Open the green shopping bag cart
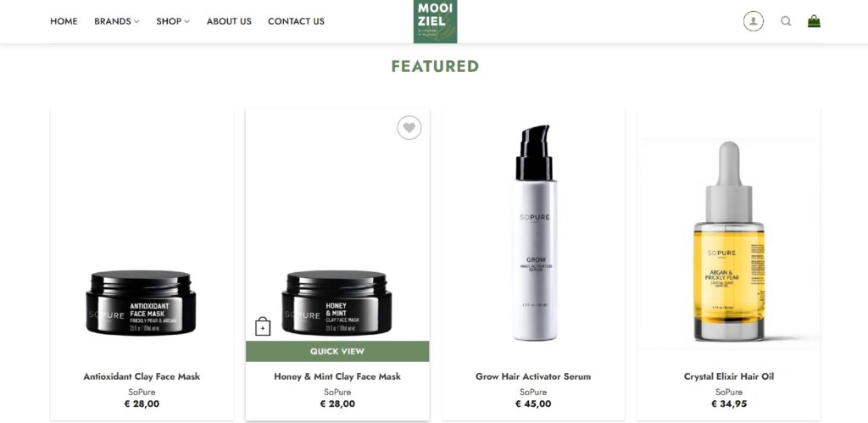This screenshot has width=868, height=423. click(x=814, y=21)
